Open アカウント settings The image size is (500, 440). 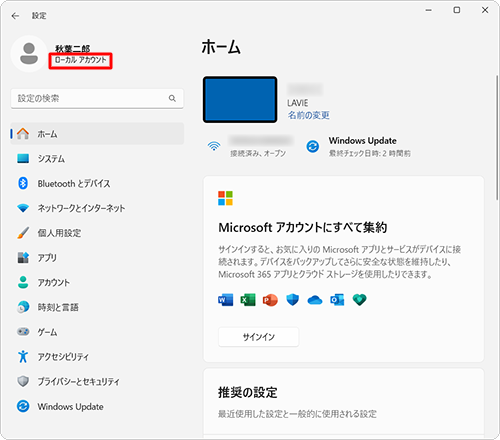pyautogui.click(x=97, y=282)
